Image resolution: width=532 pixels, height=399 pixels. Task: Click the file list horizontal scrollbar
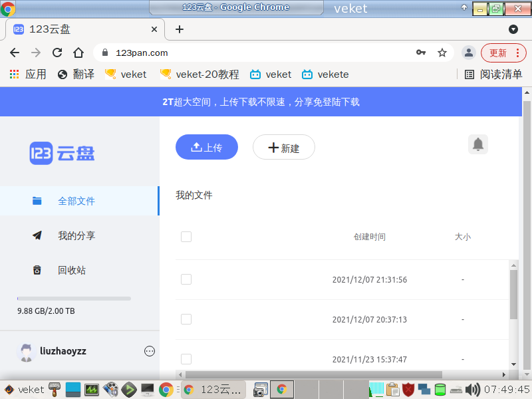tap(313, 374)
